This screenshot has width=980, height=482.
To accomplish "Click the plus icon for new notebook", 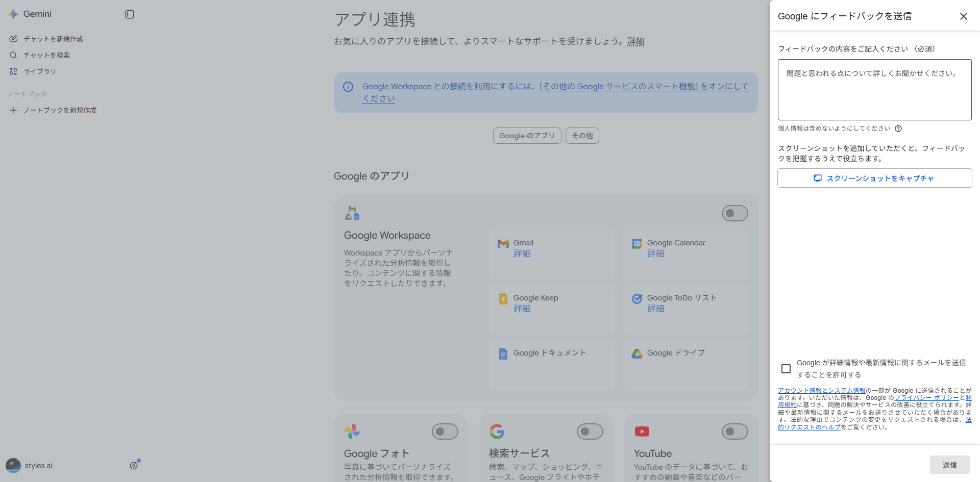I will point(13,110).
